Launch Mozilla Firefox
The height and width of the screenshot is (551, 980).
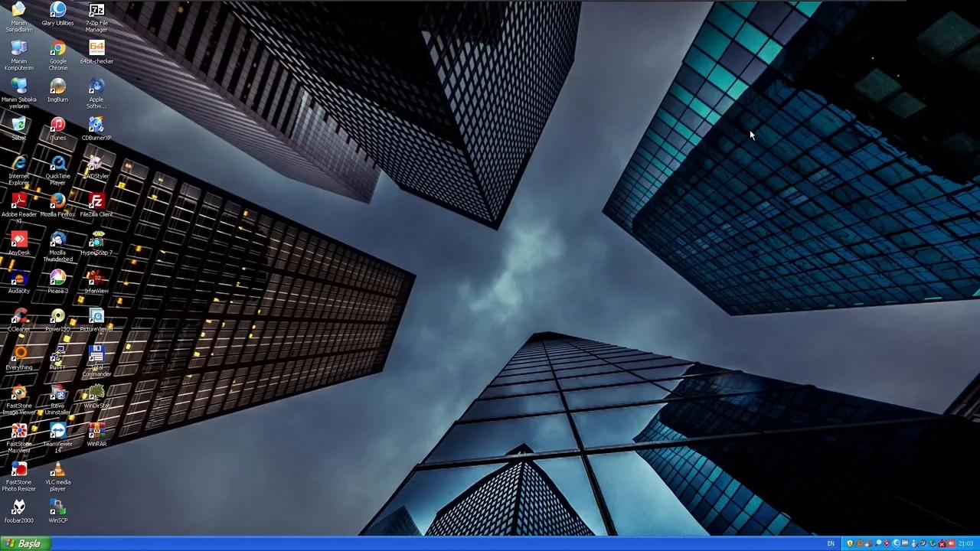(x=57, y=203)
